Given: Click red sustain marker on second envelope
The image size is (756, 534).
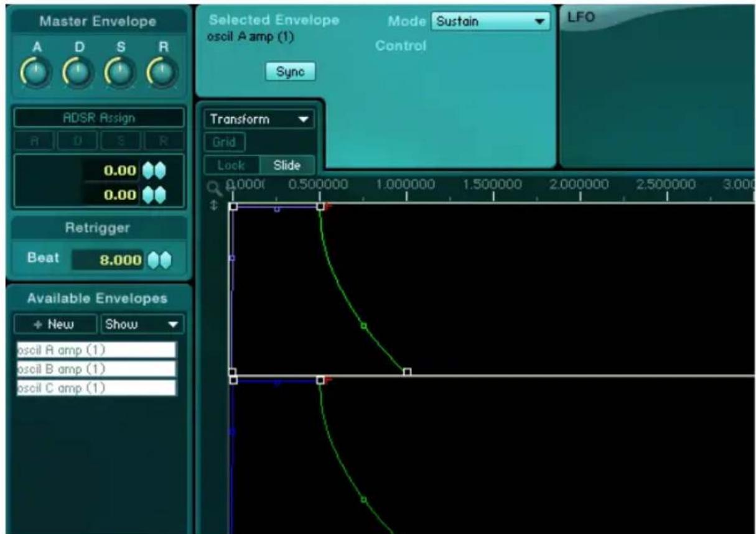Looking at the screenshot, I should click(328, 379).
